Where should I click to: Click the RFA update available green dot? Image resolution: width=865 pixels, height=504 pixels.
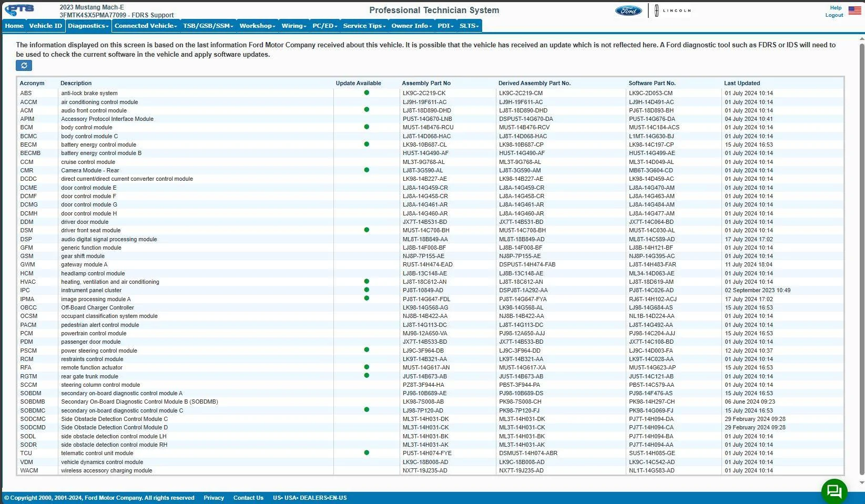coord(367,367)
